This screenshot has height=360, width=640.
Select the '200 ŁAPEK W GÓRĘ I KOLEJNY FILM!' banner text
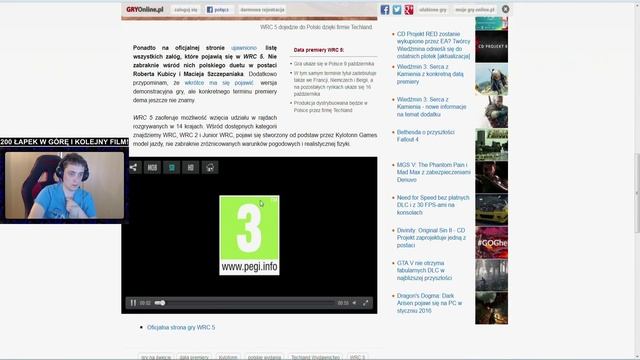click(64, 142)
